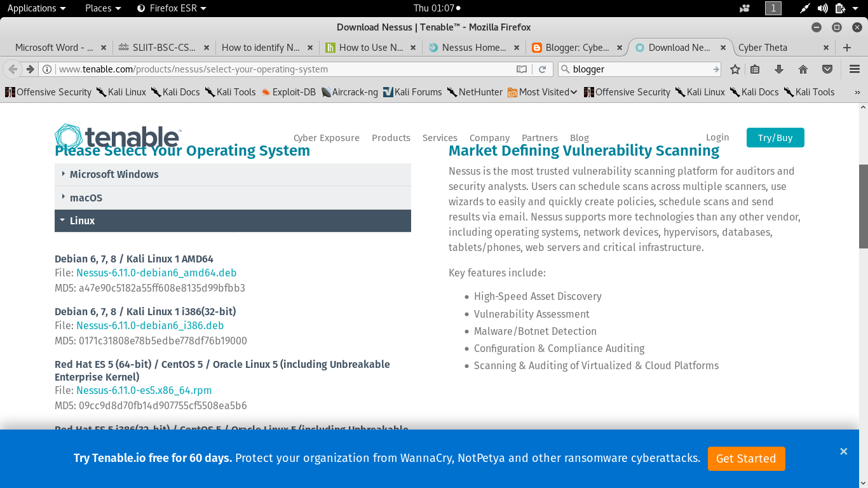
Task: Click the Get Started button
Action: coord(746,459)
